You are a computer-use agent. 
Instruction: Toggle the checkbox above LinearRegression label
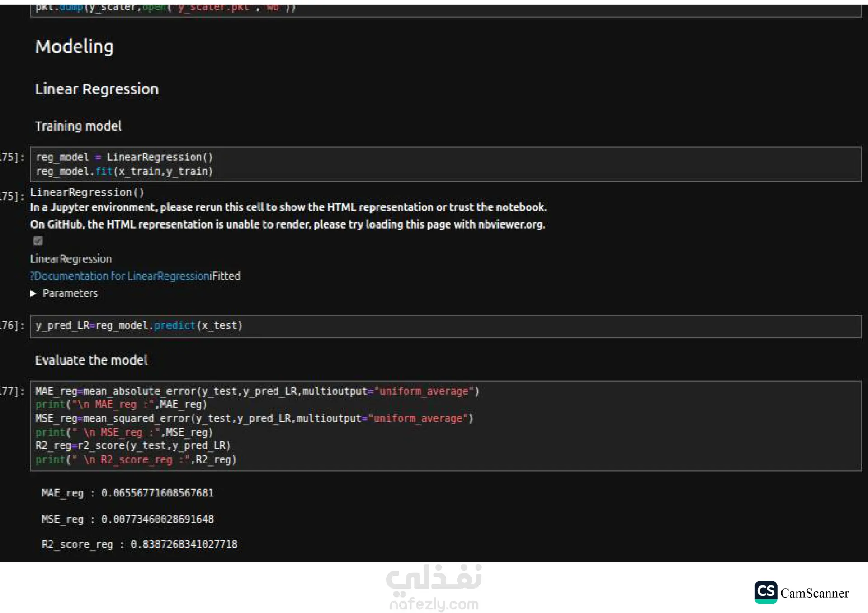[x=38, y=241]
